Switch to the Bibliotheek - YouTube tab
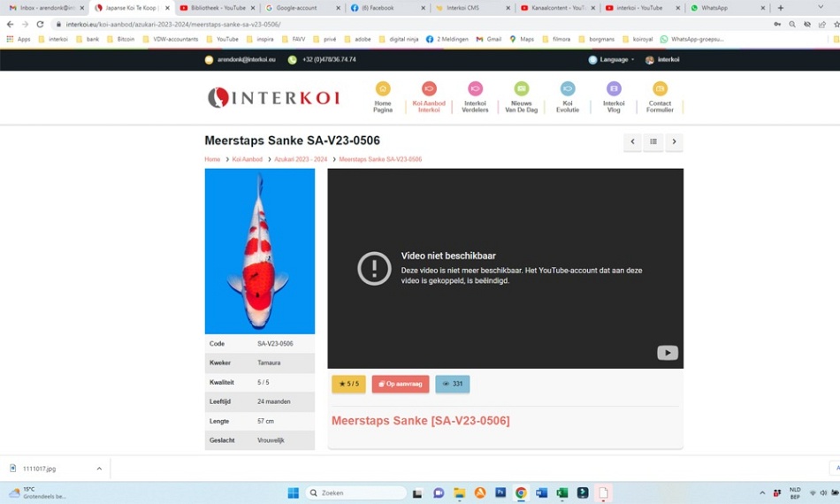Viewport: 840px width, 504px height. tap(217, 8)
